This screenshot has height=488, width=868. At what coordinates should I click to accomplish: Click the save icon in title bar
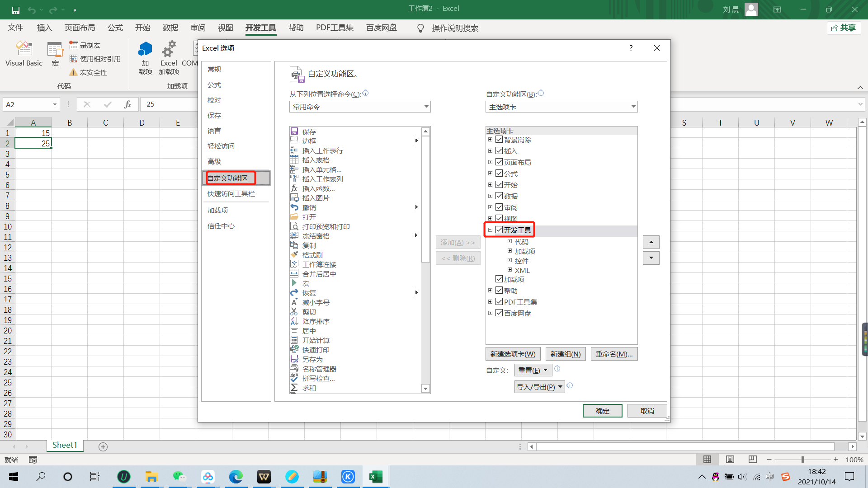point(15,10)
